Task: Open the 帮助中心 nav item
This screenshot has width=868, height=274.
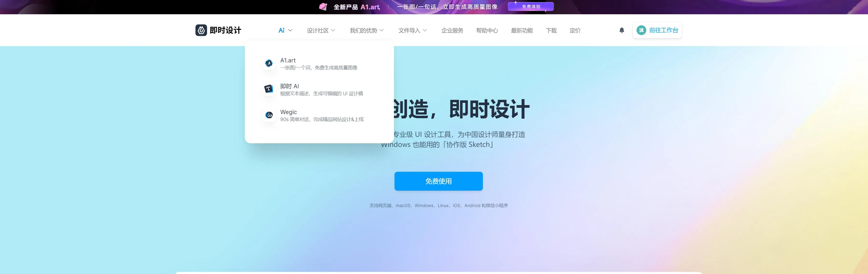Action: [x=487, y=30]
